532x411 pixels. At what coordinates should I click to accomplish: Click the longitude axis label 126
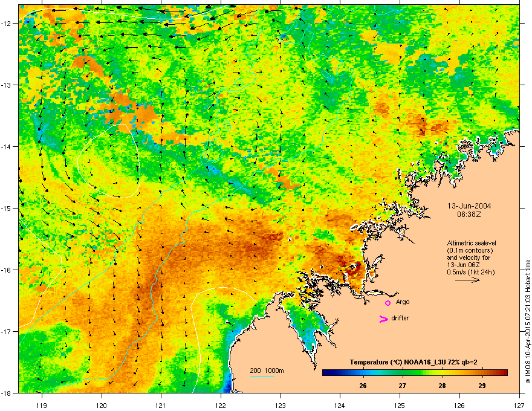459,405
